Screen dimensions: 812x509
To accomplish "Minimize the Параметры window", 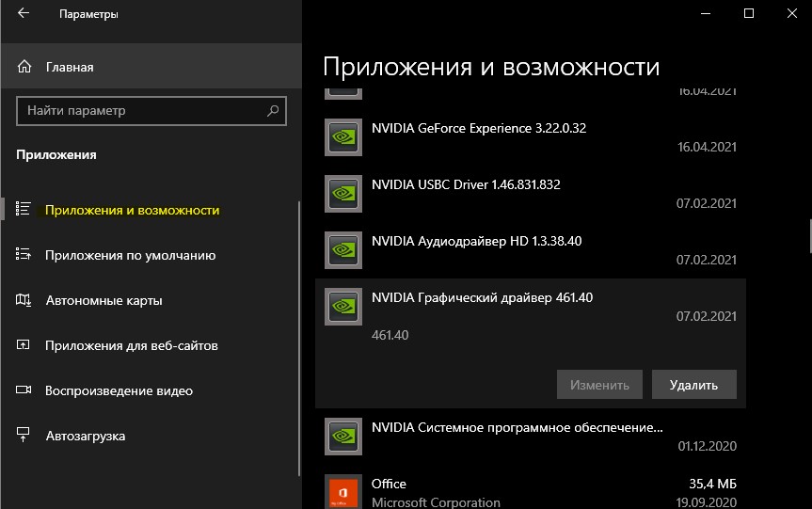I will (706, 13).
